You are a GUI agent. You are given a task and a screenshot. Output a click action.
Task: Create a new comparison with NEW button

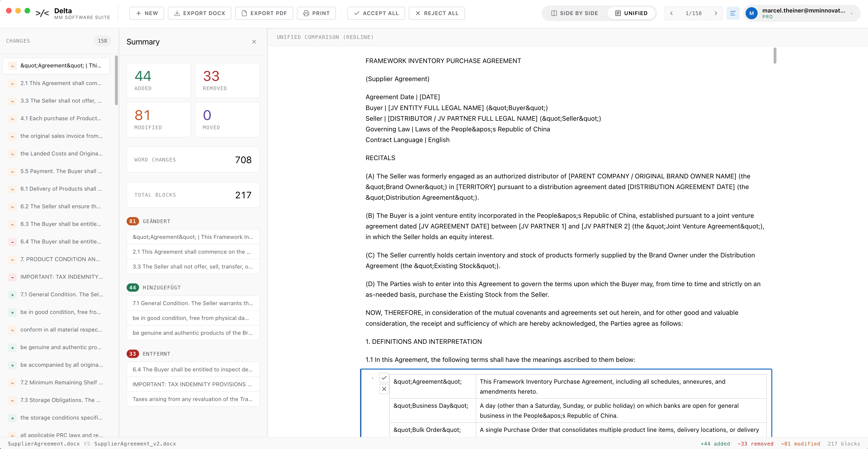coord(147,13)
